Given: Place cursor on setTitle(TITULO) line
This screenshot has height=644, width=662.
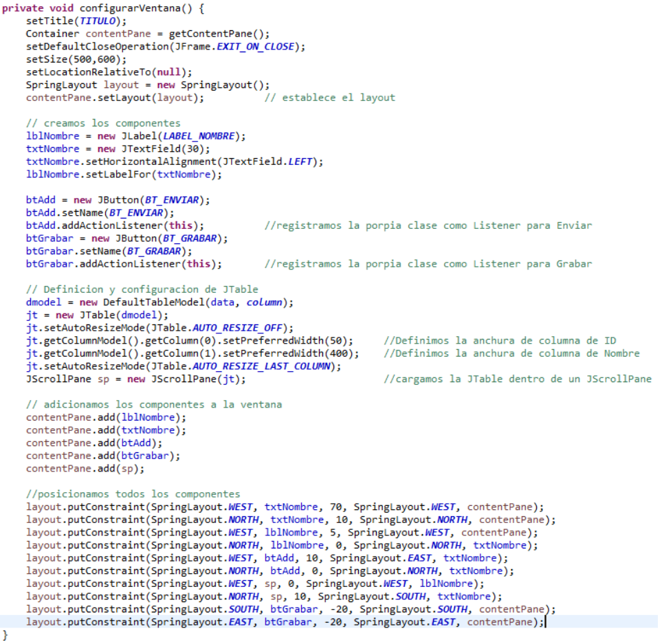Looking at the screenshot, I should pyautogui.click(x=76, y=21).
